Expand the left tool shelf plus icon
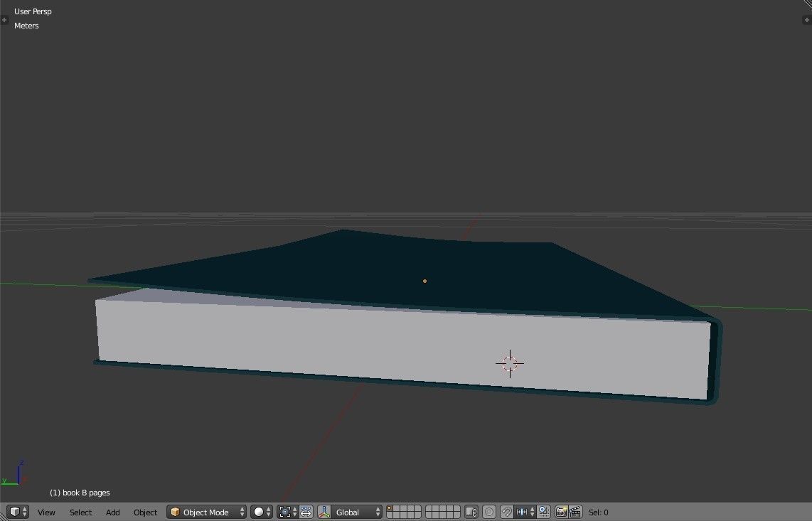812x521 pixels. tap(5, 20)
